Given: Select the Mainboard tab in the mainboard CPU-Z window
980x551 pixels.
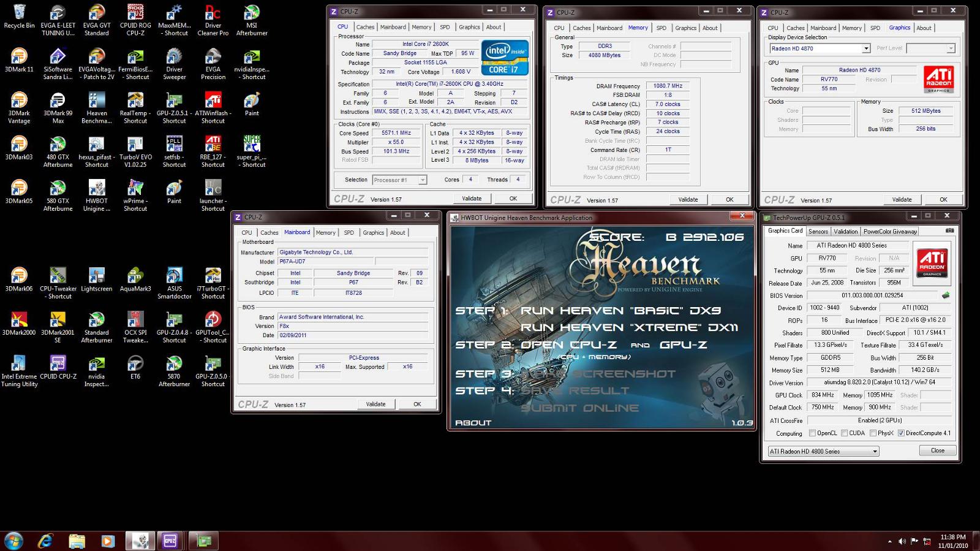Looking at the screenshot, I should click(x=297, y=232).
